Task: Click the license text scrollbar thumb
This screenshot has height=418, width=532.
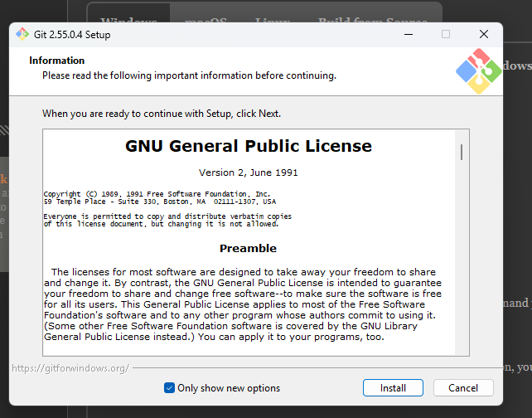Action: coord(462,152)
